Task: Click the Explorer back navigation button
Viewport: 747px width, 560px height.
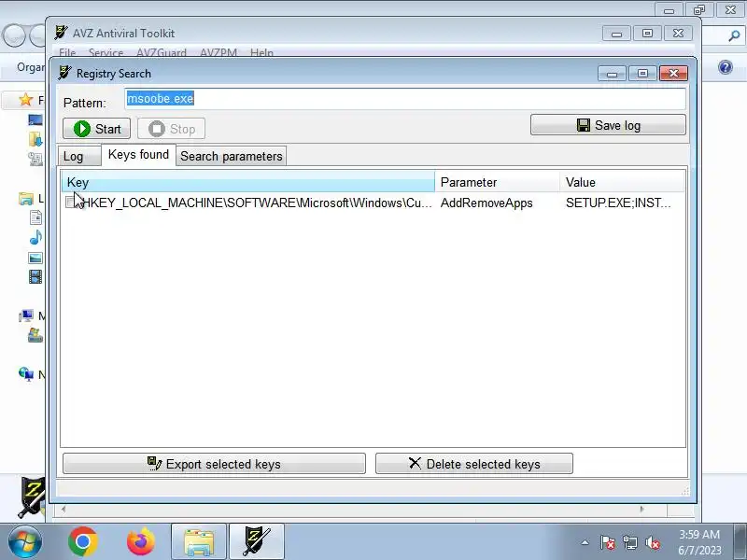Action: point(14,35)
